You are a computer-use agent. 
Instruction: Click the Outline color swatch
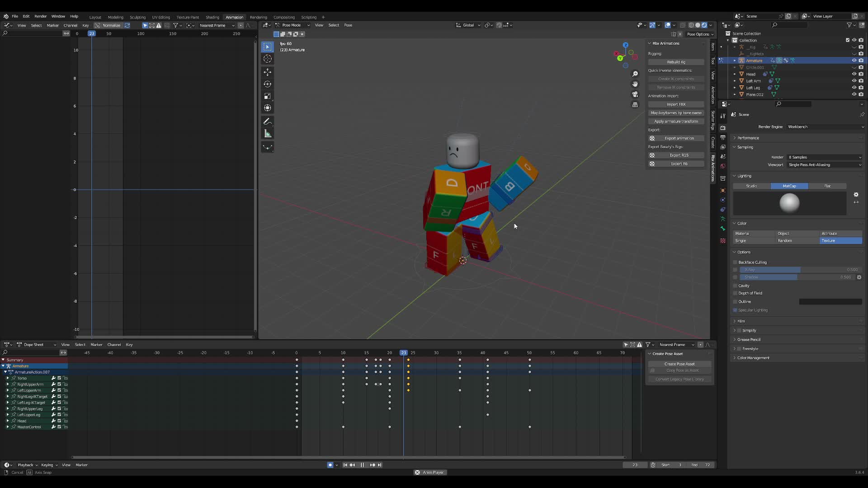[x=830, y=302]
